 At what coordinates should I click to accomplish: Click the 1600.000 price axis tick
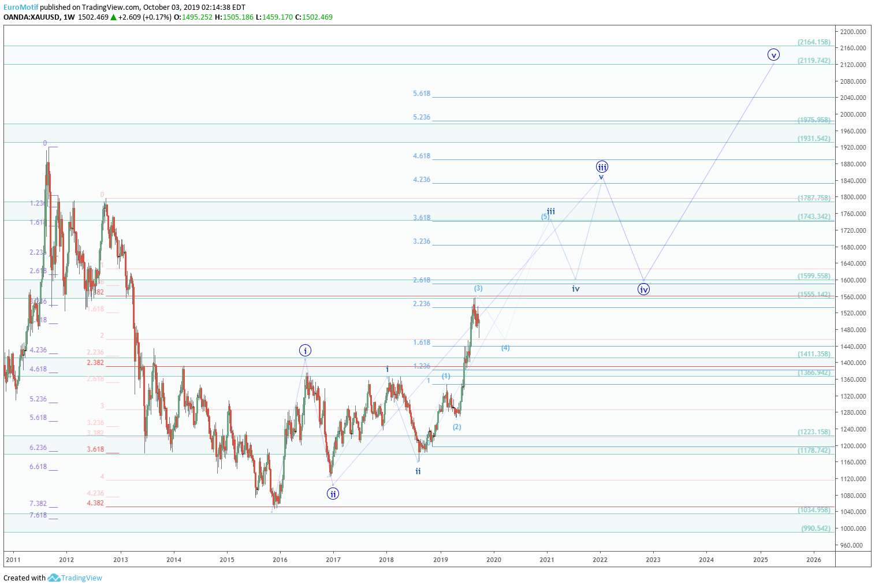click(854, 280)
